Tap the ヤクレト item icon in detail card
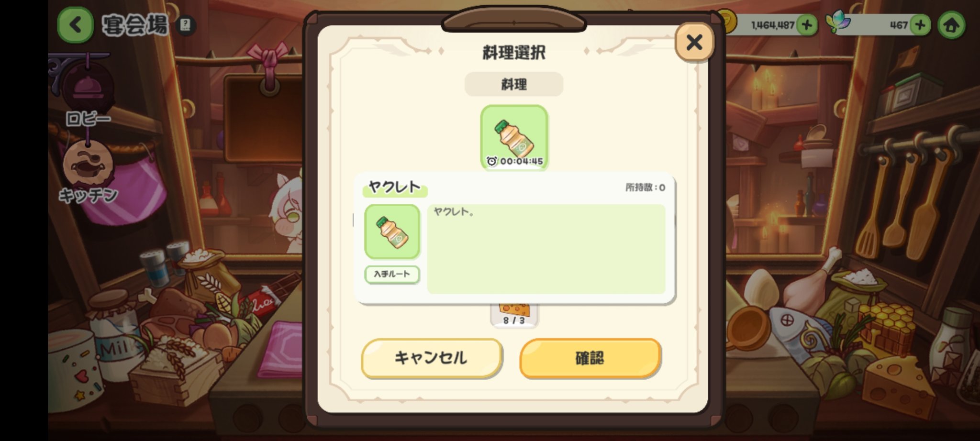The width and height of the screenshot is (980, 441). point(392,232)
